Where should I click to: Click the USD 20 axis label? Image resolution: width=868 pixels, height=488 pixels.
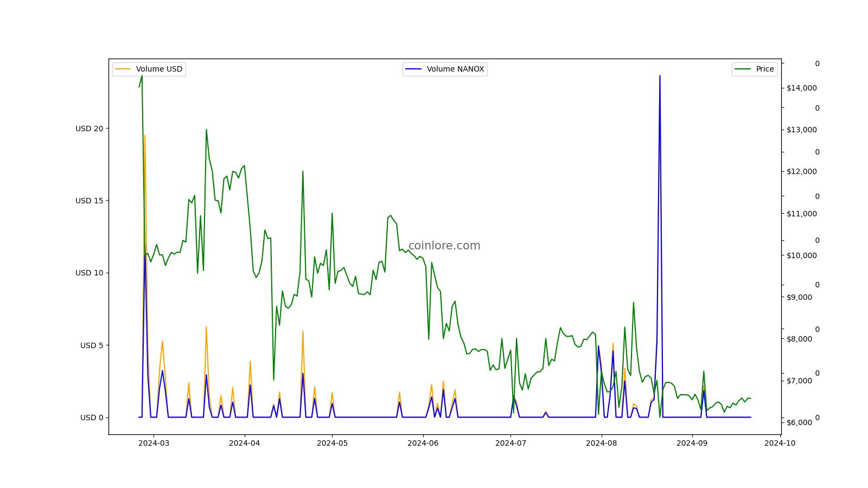(x=89, y=129)
